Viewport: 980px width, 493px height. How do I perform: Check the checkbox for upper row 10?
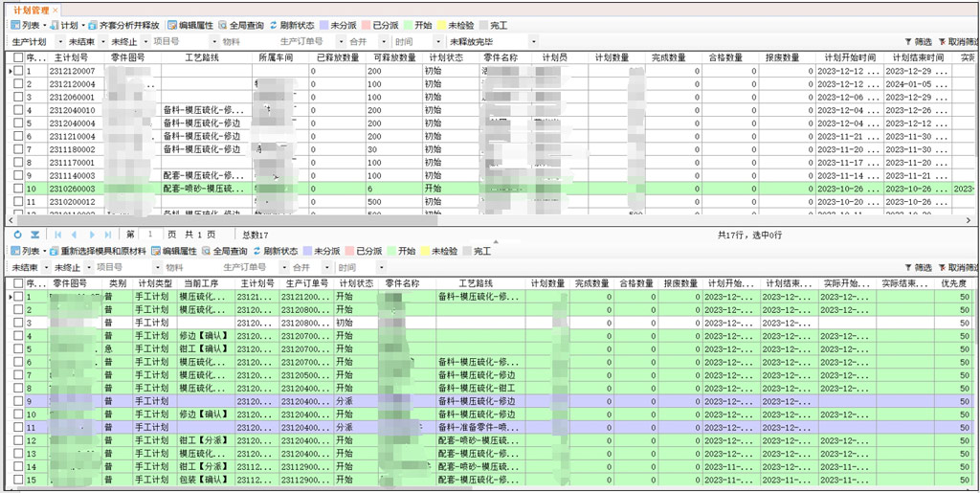point(18,189)
